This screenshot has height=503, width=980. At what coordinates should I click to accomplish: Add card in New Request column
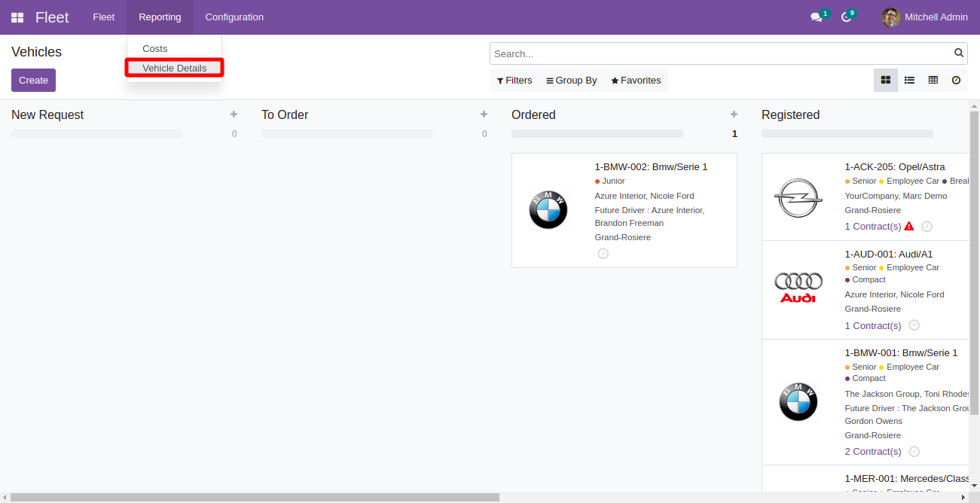coord(234,114)
